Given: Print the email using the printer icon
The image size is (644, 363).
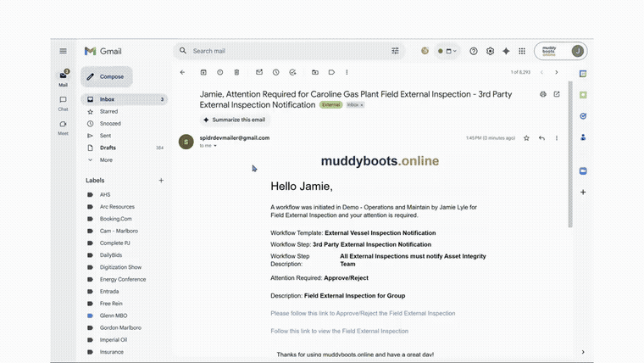Looking at the screenshot, I should [543, 94].
